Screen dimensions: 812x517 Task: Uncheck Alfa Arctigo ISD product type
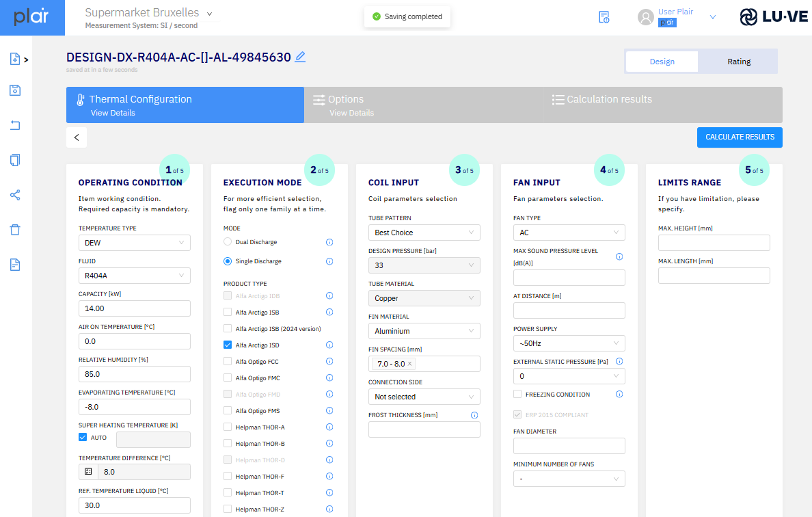228,345
